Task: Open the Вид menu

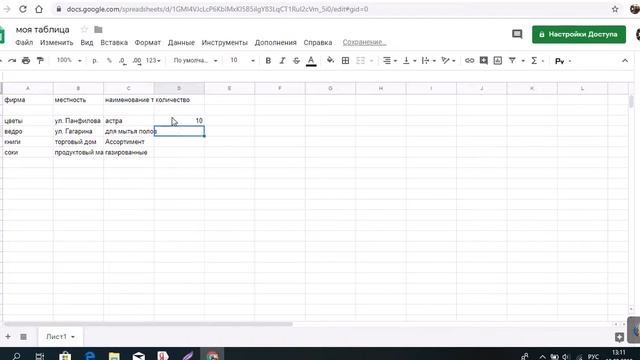Action: tap(87, 42)
